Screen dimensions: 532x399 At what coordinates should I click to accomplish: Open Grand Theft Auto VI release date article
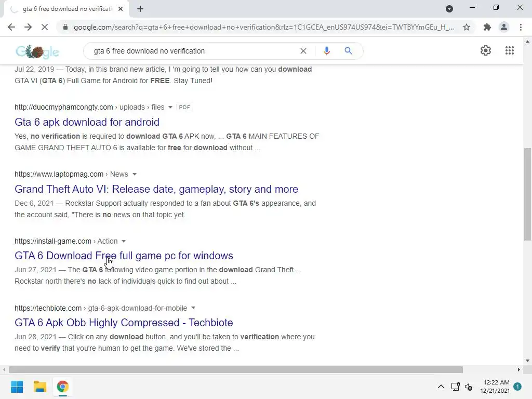pos(156,189)
